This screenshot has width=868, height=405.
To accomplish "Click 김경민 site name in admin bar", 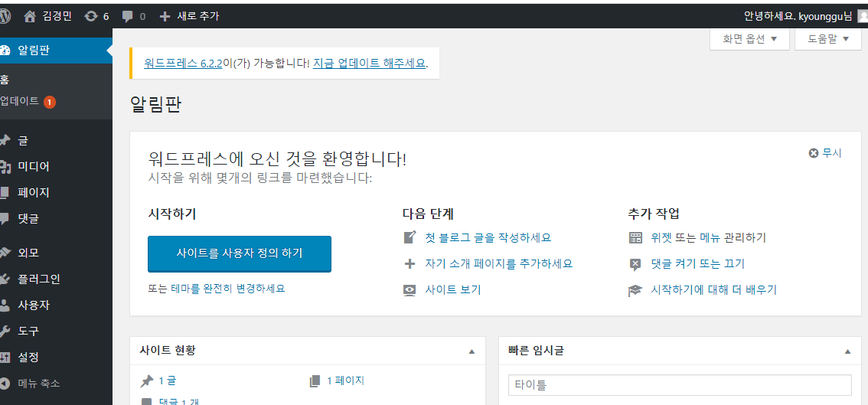I will pos(57,17).
